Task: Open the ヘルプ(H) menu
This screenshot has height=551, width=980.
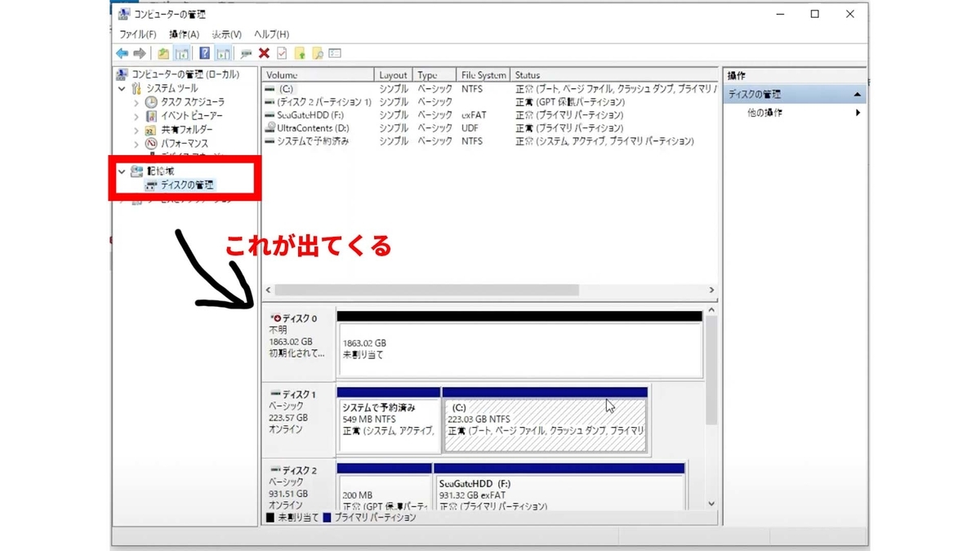Action: [x=271, y=34]
